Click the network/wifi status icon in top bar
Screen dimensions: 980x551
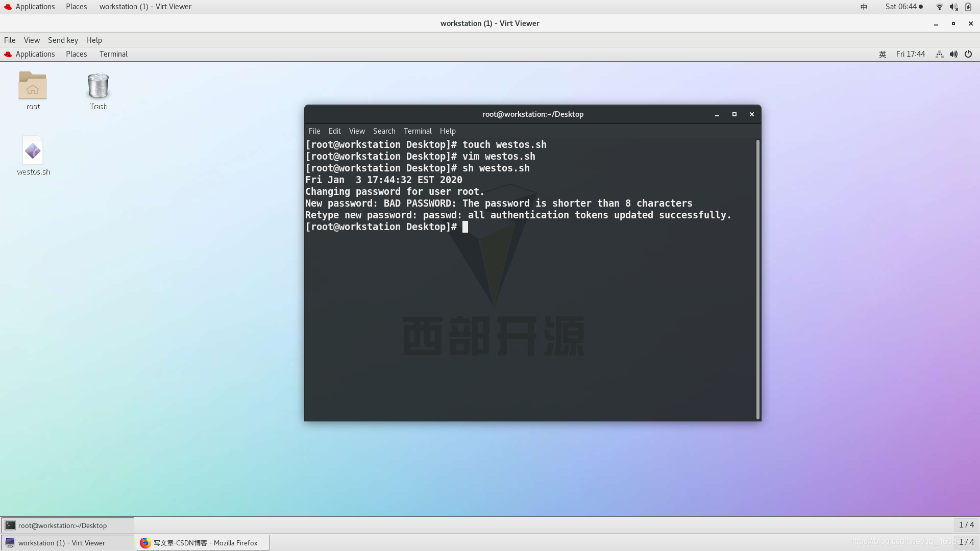coord(938,6)
